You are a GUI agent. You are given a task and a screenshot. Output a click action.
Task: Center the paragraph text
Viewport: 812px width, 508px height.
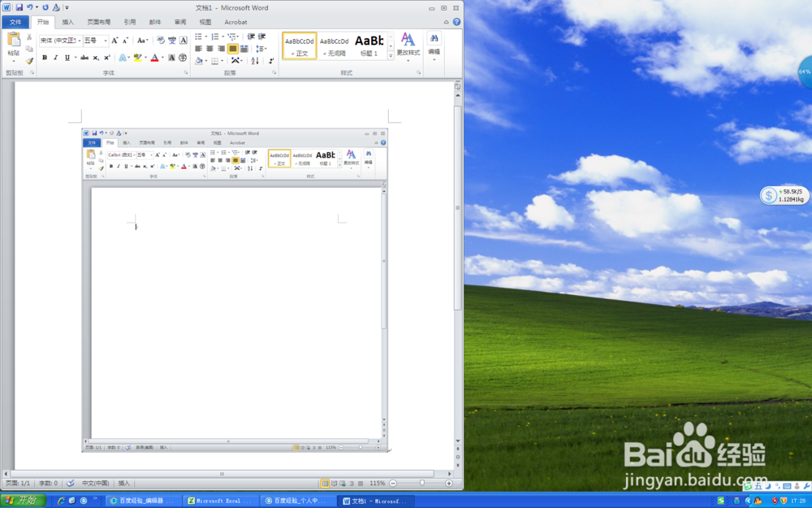209,49
